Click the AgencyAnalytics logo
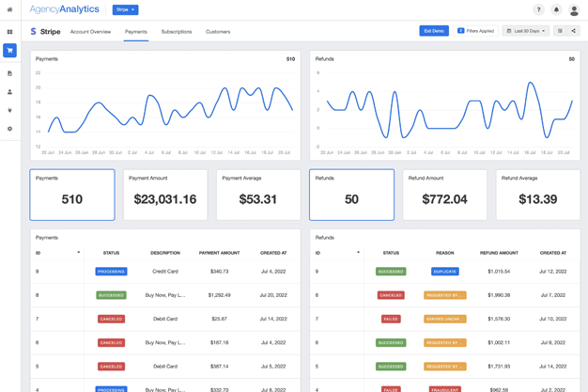The image size is (588, 392). (x=64, y=9)
